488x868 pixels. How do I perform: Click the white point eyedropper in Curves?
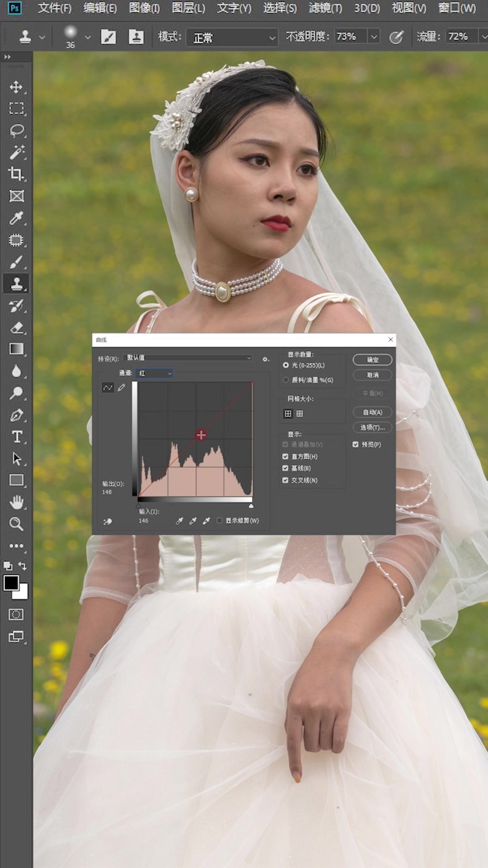(x=206, y=521)
